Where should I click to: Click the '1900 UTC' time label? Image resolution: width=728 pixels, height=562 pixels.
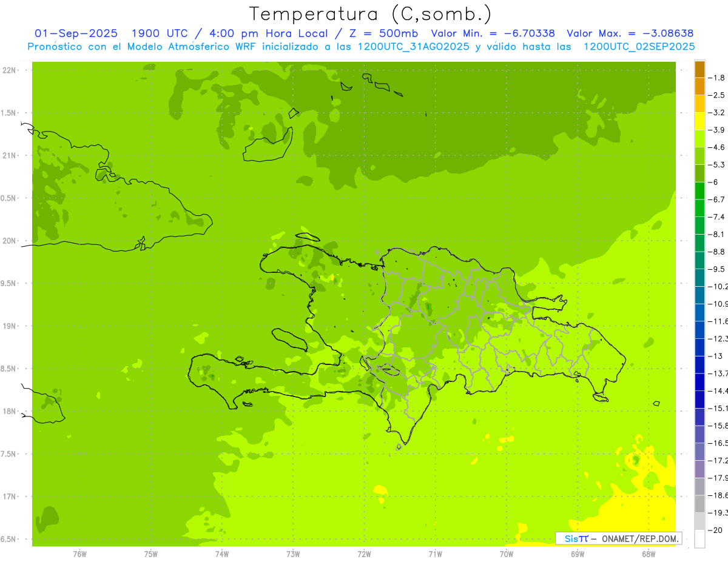point(159,33)
